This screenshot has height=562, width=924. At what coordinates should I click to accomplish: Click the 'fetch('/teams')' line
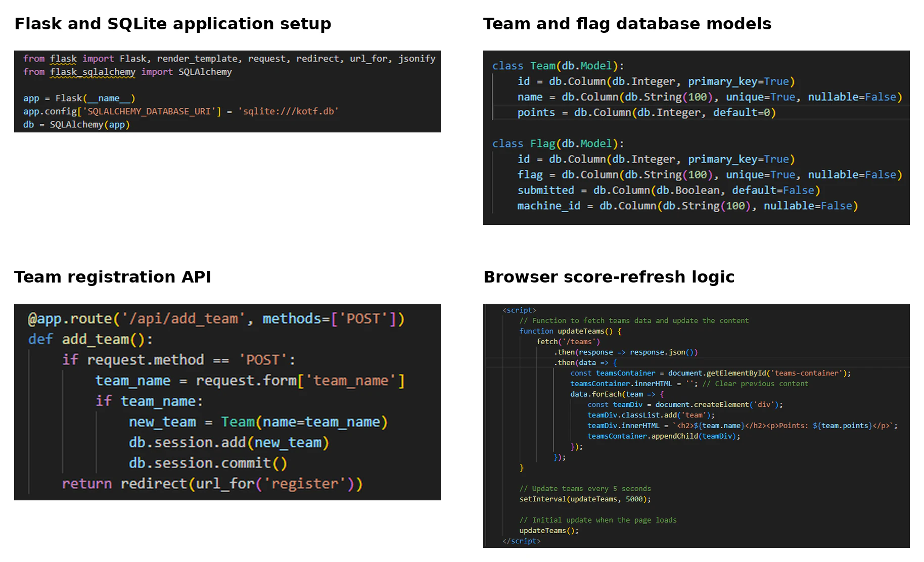[568, 342]
